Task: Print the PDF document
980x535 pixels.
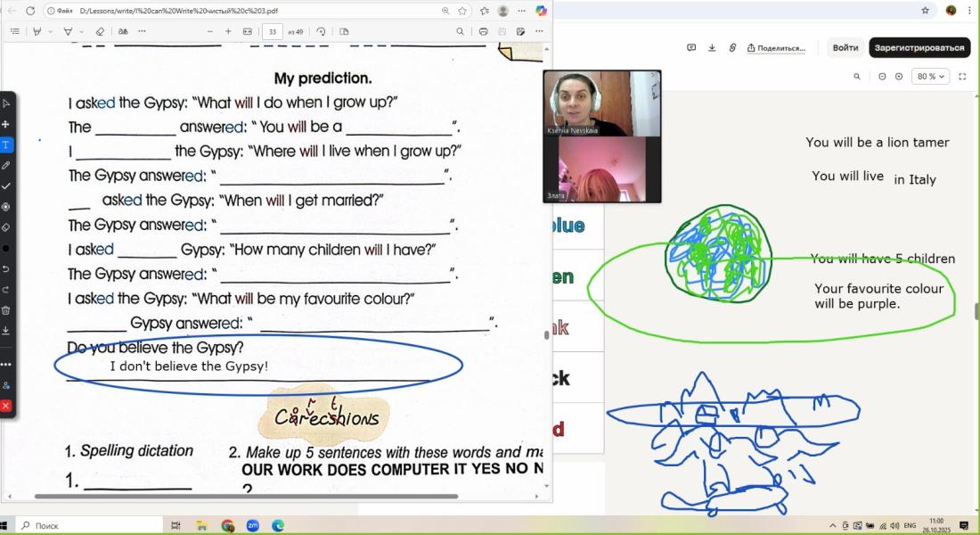Action: point(483,31)
